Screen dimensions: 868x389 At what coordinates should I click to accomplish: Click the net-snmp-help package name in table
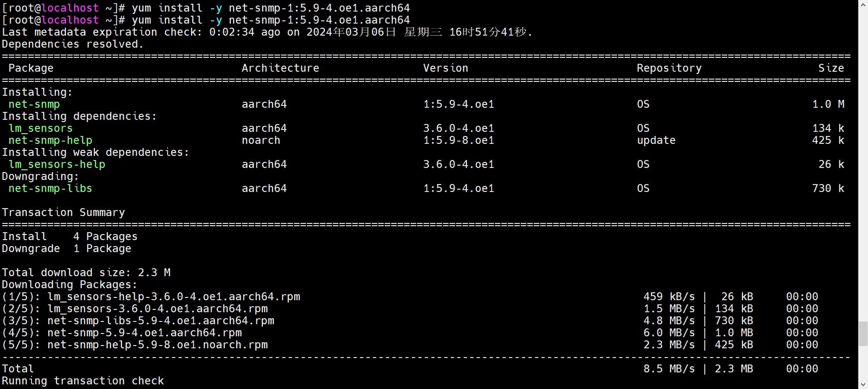coord(50,140)
